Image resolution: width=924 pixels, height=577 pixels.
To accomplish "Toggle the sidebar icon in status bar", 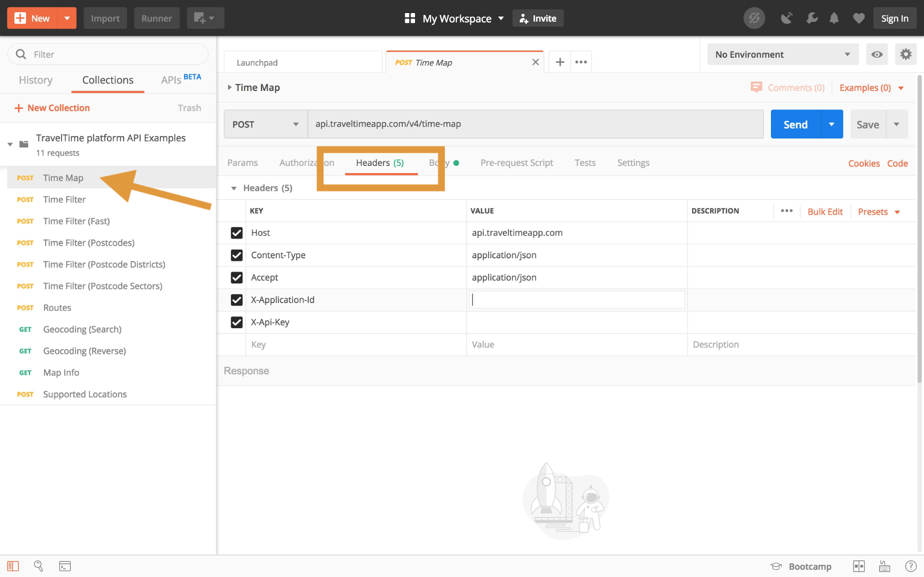I will tap(13, 566).
